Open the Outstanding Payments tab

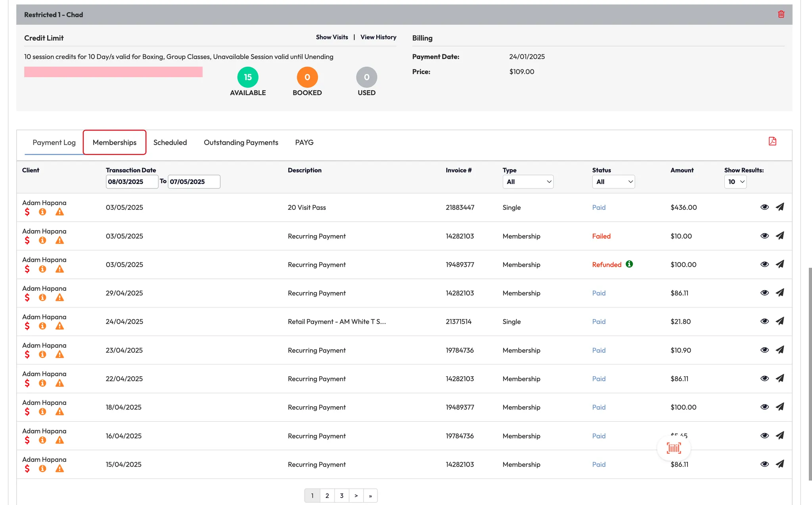tap(241, 142)
